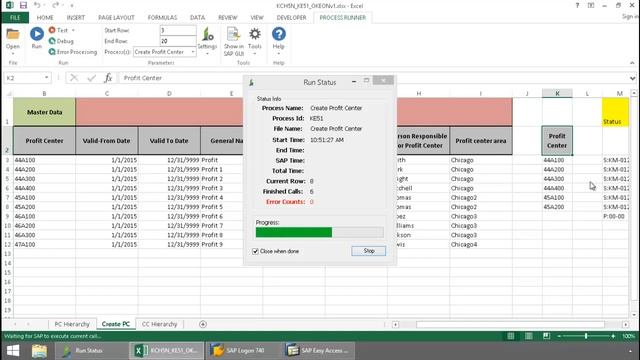
Task: Open the PC Hierarchy sheet tab
Action: (x=72, y=324)
